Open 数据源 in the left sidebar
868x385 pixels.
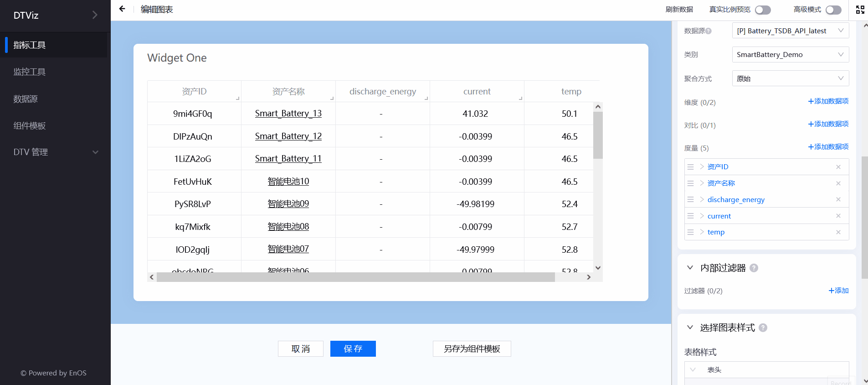26,99
